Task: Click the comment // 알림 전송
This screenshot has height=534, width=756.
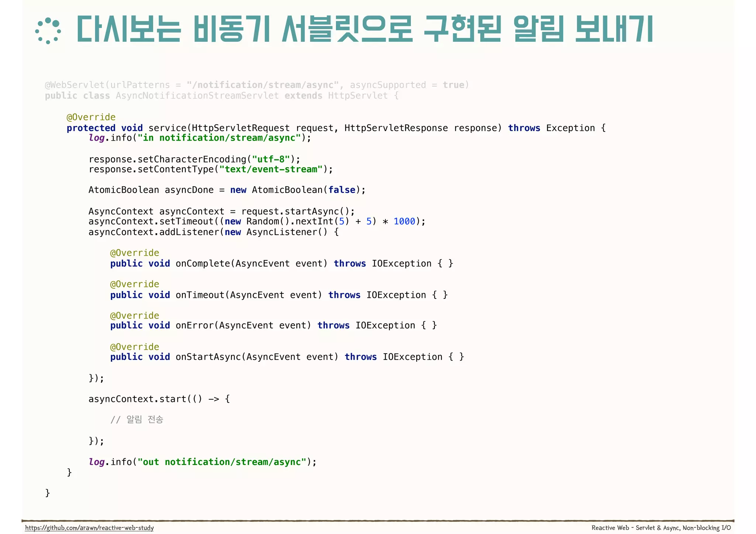Action: pyautogui.click(x=137, y=420)
